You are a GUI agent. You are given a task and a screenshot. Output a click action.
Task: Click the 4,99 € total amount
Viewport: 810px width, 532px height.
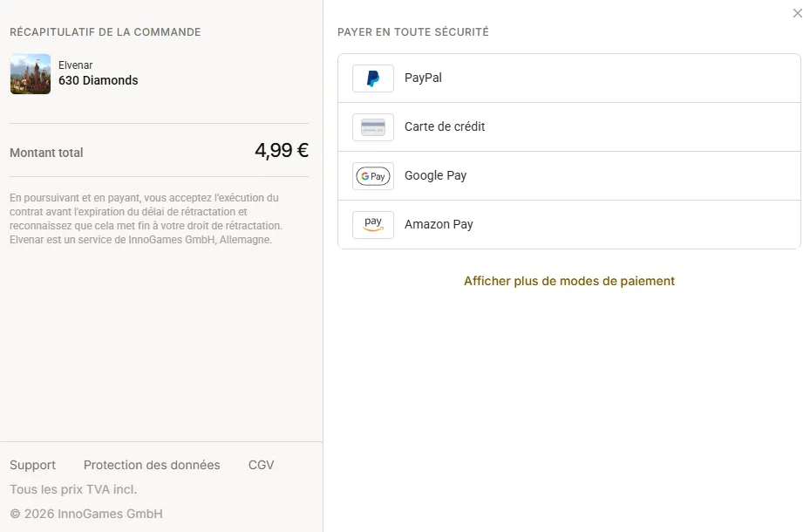point(282,150)
